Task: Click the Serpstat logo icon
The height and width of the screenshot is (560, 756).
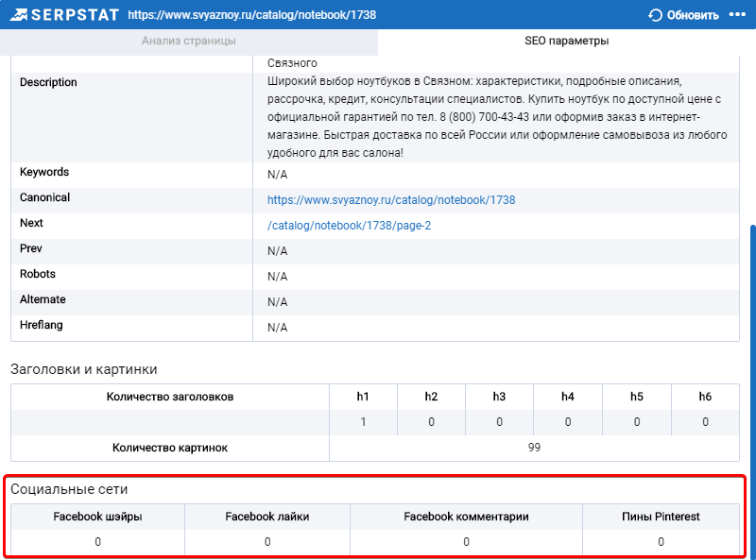Action: click(x=19, y=15)
